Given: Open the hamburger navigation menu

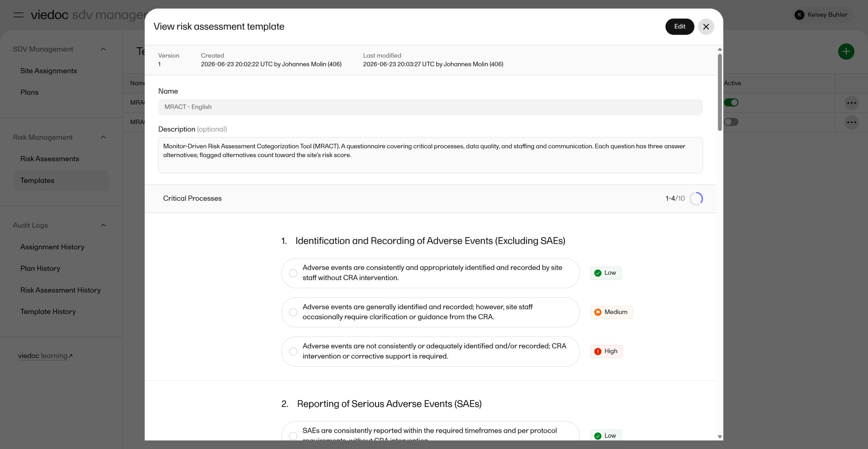Looking at the screenshot, I should (x=18, y=15).
